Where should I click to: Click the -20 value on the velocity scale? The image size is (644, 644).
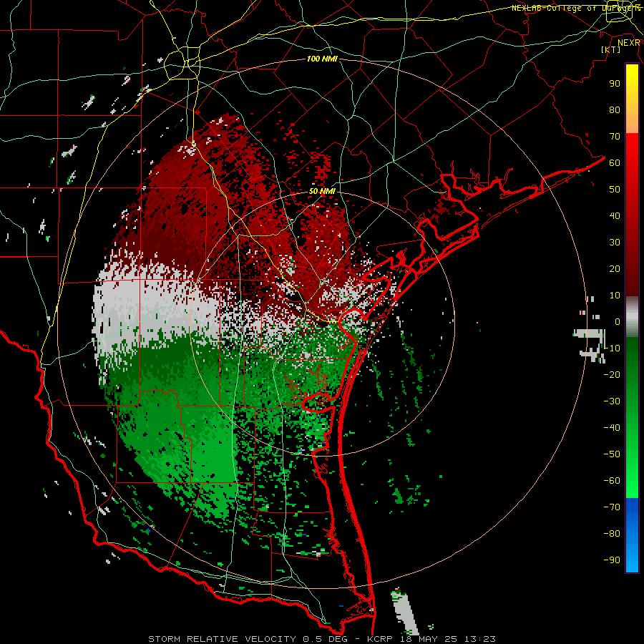click(x=612, y=374)
